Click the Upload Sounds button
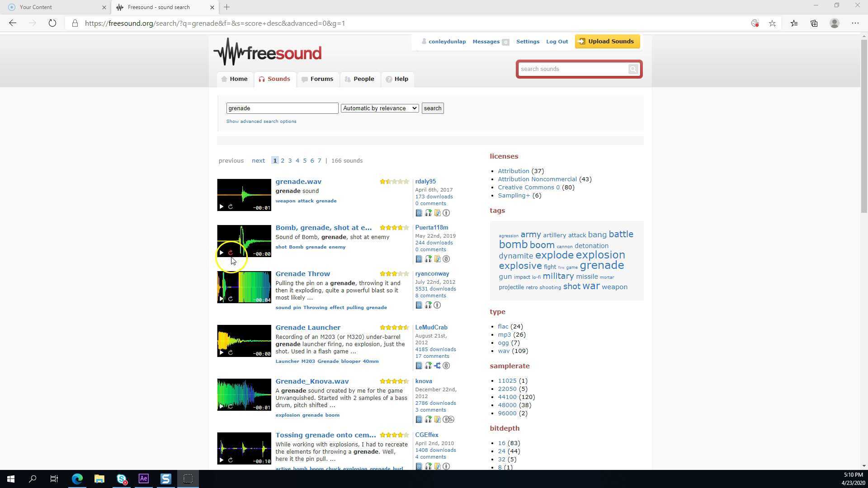Viewport: 868px width, 488px height. tap(607, 42)
